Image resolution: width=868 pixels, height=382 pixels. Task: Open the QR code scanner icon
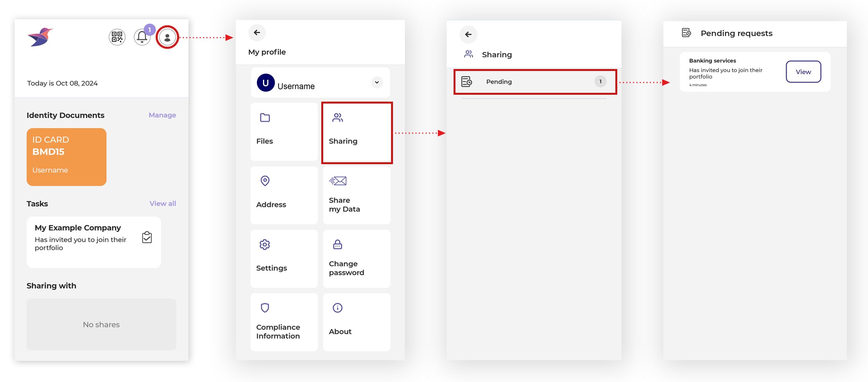pos(117,37)
